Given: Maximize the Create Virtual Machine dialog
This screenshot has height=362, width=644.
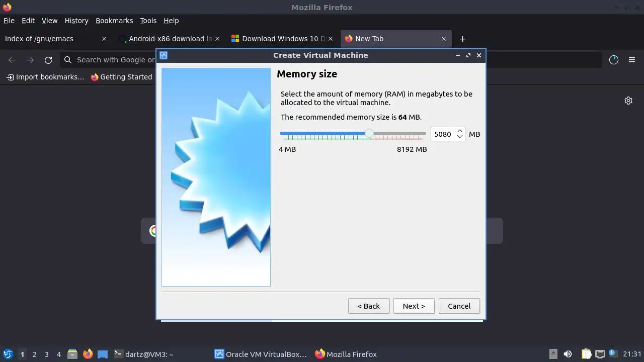Looking at the screenshot, I should pos(468,55).
